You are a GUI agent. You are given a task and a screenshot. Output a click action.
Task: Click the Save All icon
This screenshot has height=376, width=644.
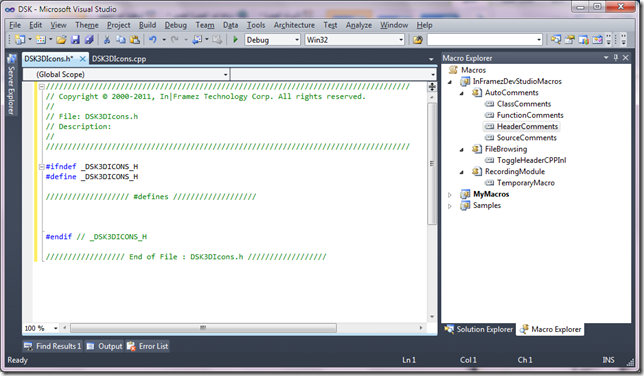click(89, 40)
